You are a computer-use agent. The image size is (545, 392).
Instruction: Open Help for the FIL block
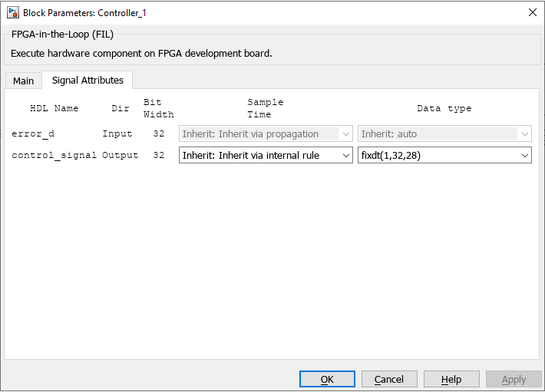click(x=451, y=379)
